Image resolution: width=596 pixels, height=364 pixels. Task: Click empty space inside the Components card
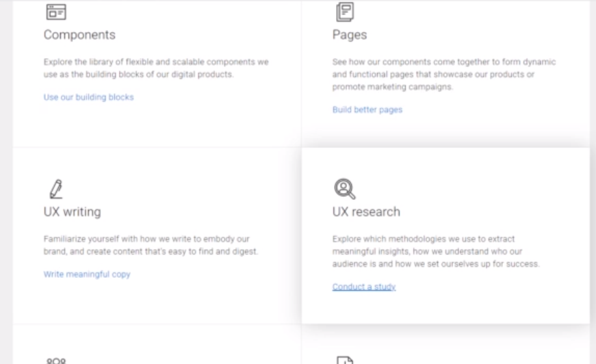[205, 123]
